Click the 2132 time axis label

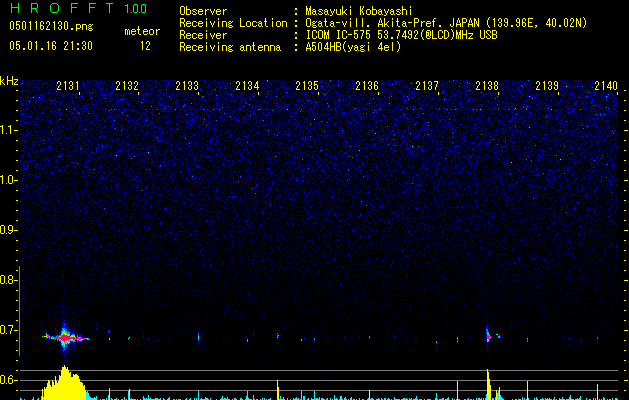pyautogui.click(x=127, y=86)
